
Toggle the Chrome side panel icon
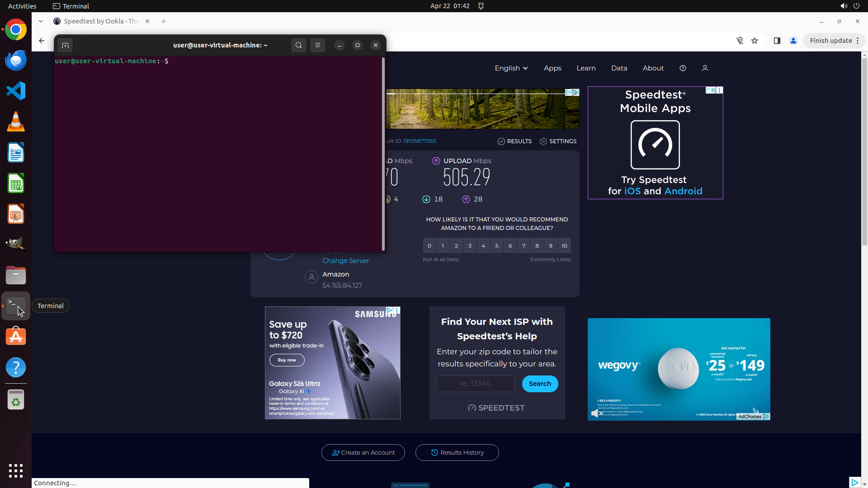[x=777, y=41]
